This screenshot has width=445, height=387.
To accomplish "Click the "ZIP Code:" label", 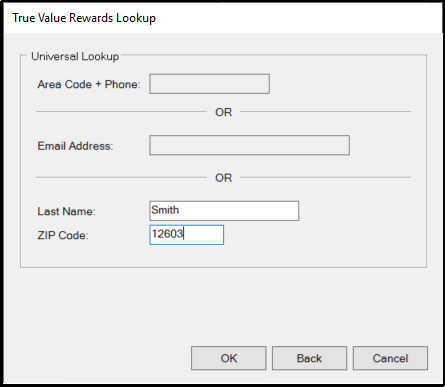I will (x=63, y=235).
